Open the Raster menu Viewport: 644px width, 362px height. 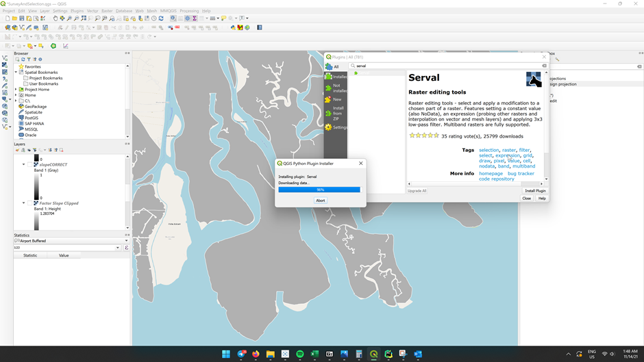click(107, 11)
